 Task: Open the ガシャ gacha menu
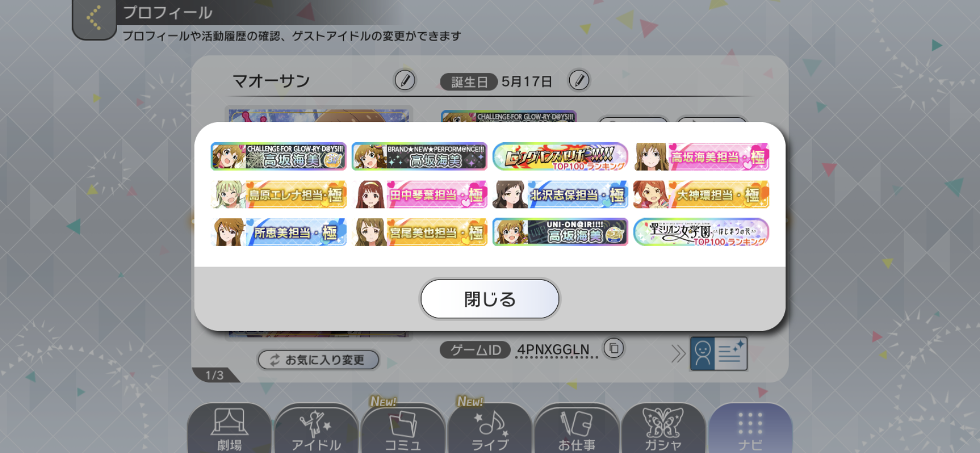tap(663, 429)
